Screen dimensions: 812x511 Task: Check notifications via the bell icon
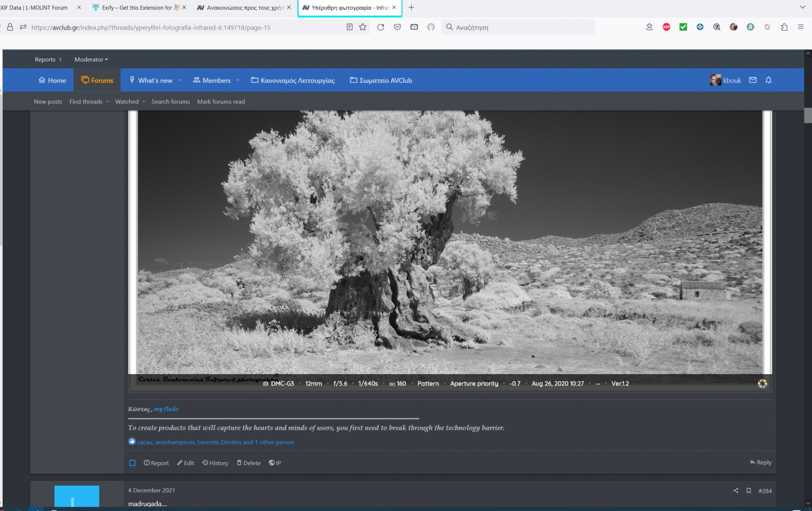pyautogui.click(x=768, y=80)
